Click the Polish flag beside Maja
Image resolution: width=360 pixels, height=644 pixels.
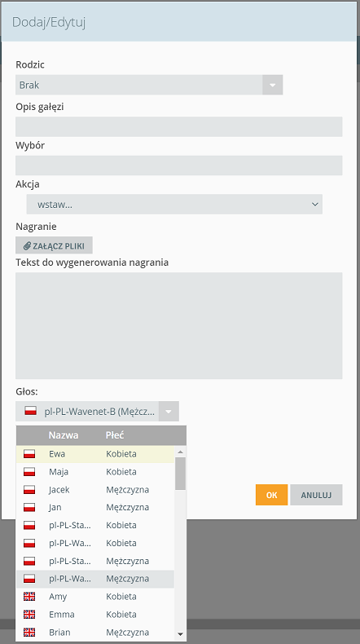coord(29,472)
